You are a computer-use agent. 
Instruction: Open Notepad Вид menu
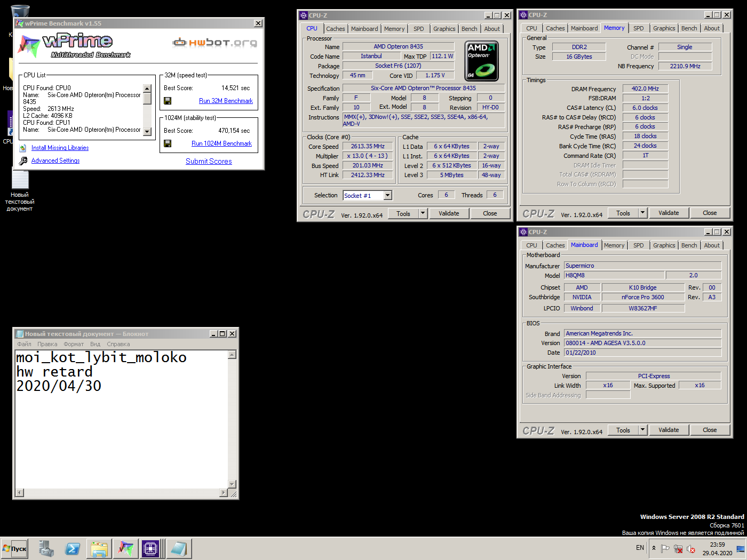click(x=95, y=344)
